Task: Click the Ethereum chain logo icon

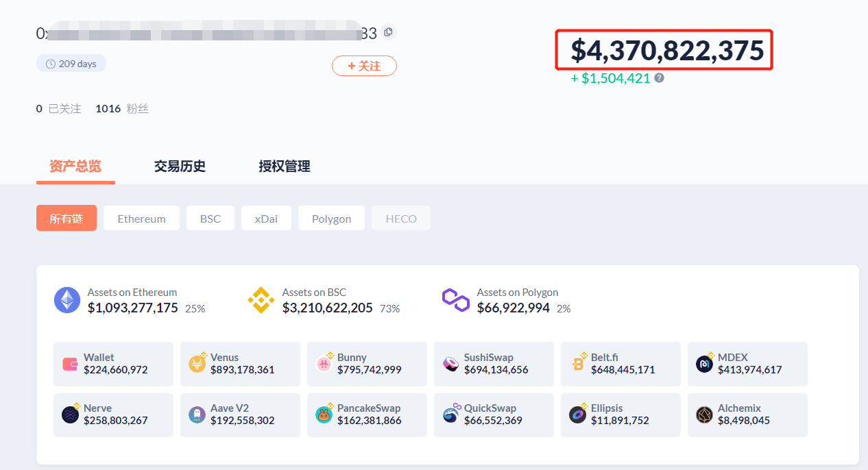Action: tap(67, 299)
